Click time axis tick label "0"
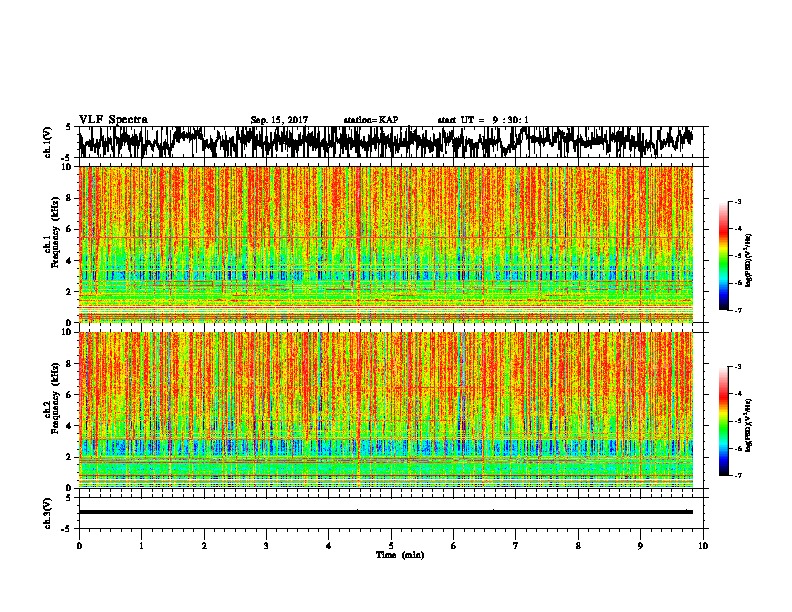 79,546
